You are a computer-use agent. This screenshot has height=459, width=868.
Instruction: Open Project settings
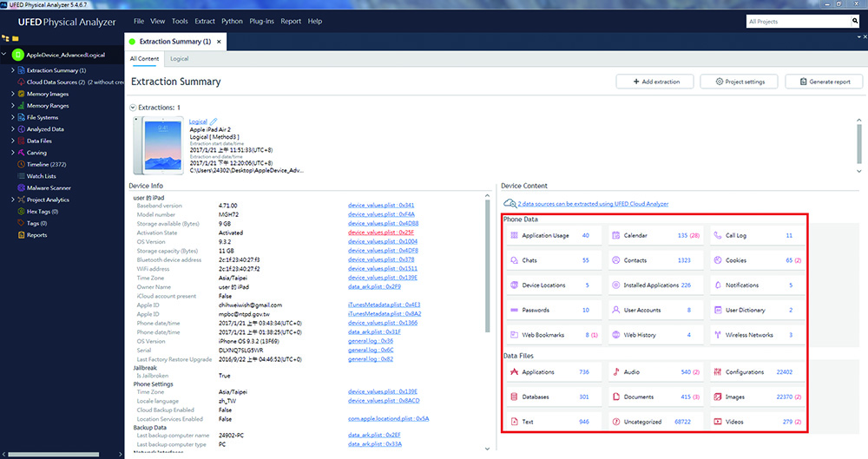pos(739,82)
